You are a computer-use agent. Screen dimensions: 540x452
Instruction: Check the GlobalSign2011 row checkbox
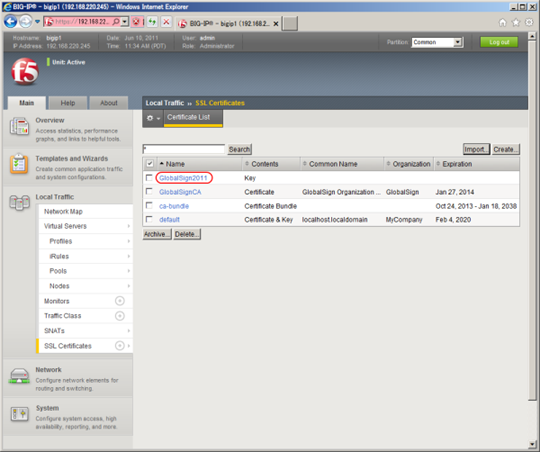149,177
